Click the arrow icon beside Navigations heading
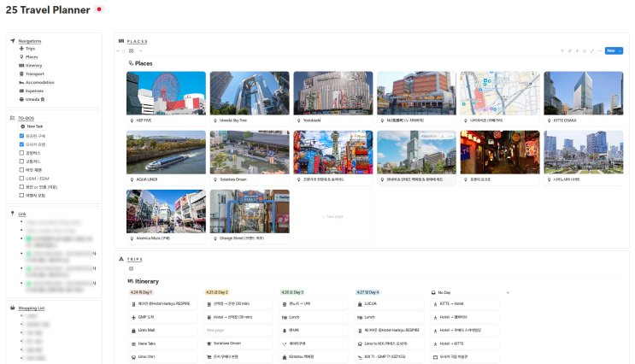Image resolution: width=635 pixels, height=364 pixels. pos(13,41)
